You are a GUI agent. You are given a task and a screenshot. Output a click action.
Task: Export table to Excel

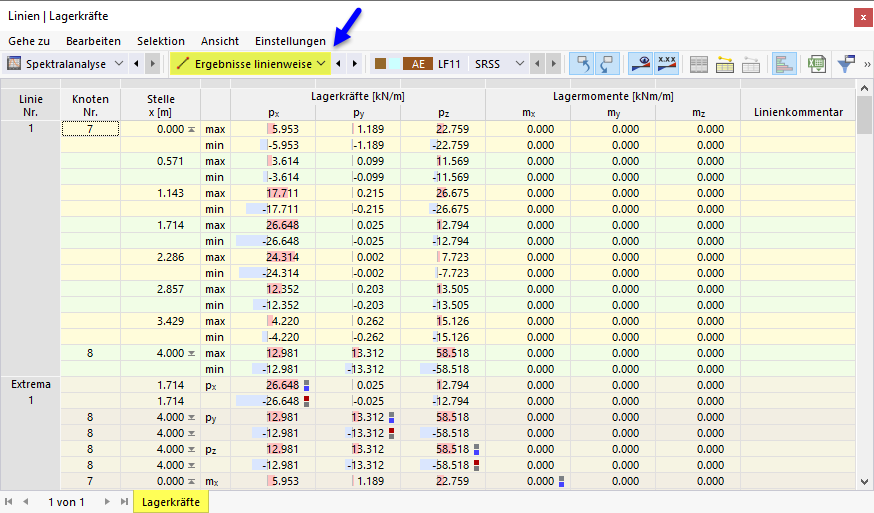point(817,64)
